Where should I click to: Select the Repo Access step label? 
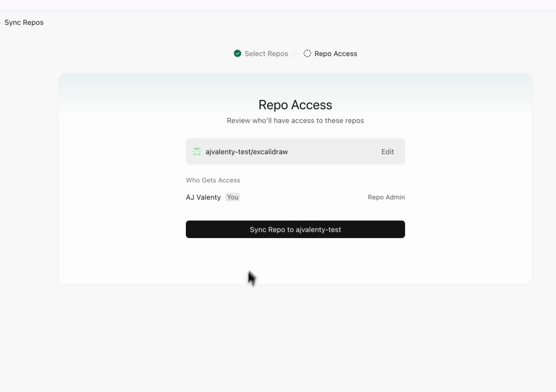click(x=336, y=54)
